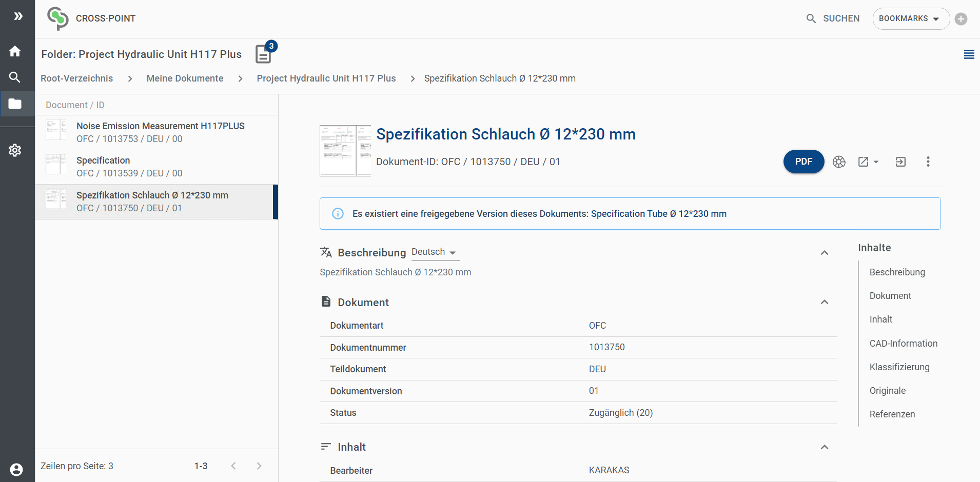Open the user account icon
The image size is (980, 482).
16,469
